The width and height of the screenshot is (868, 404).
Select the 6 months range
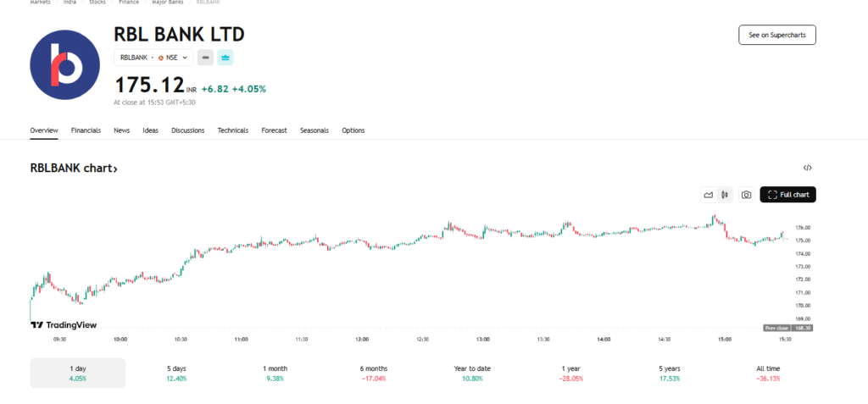click(x=374, y=373)
